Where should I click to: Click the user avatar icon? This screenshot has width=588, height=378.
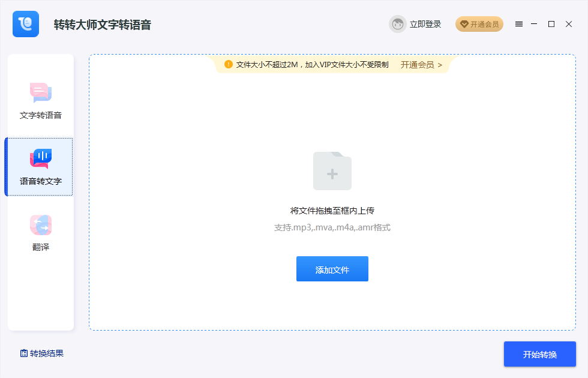397,24
